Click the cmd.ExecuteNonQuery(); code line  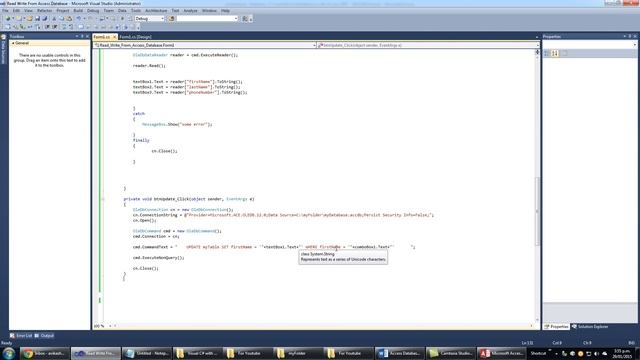pos(158,258)
